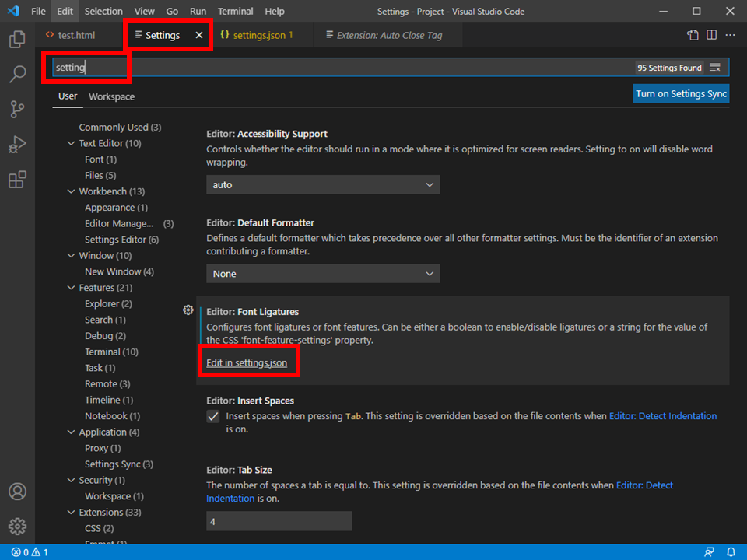
Task: Open Default Formatter dropdown showing None
Action: click(x=322, y=274)
